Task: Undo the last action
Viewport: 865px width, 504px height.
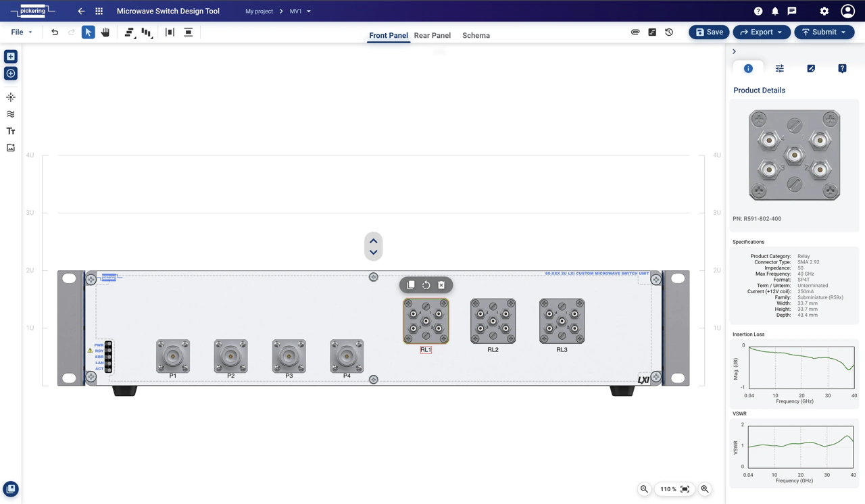Action: 55,32
